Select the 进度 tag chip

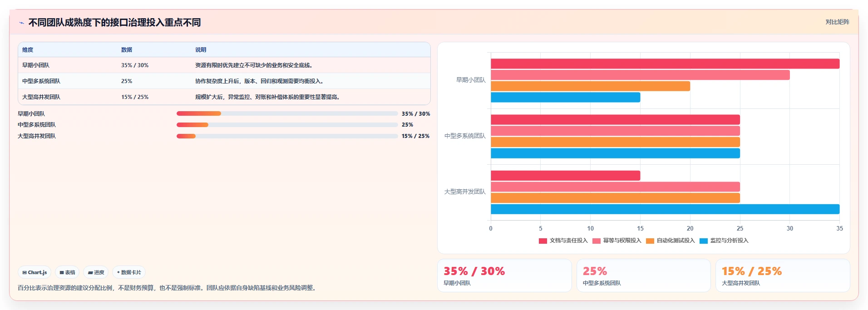click(x=96, y=272)
